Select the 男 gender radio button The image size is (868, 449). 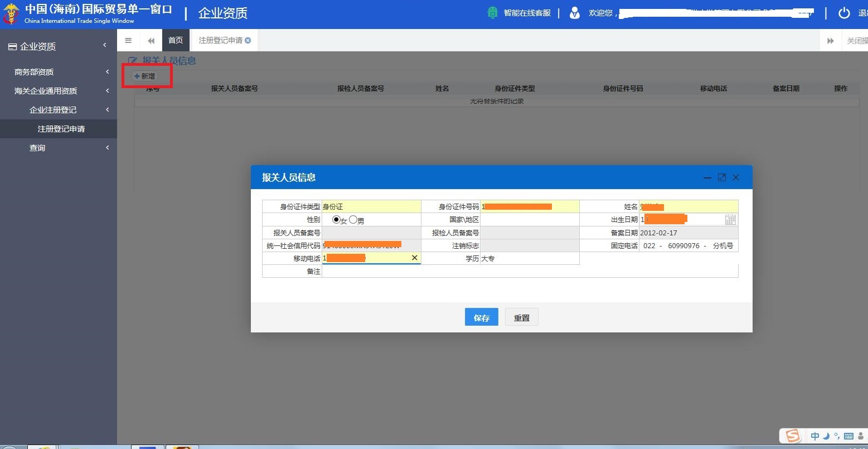click(x=352, y=219)
